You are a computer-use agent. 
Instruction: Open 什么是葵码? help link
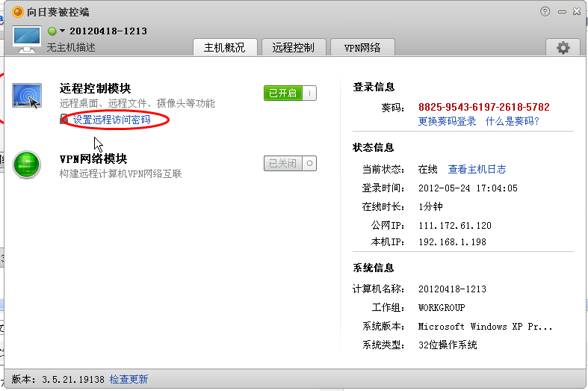(513, 121)
